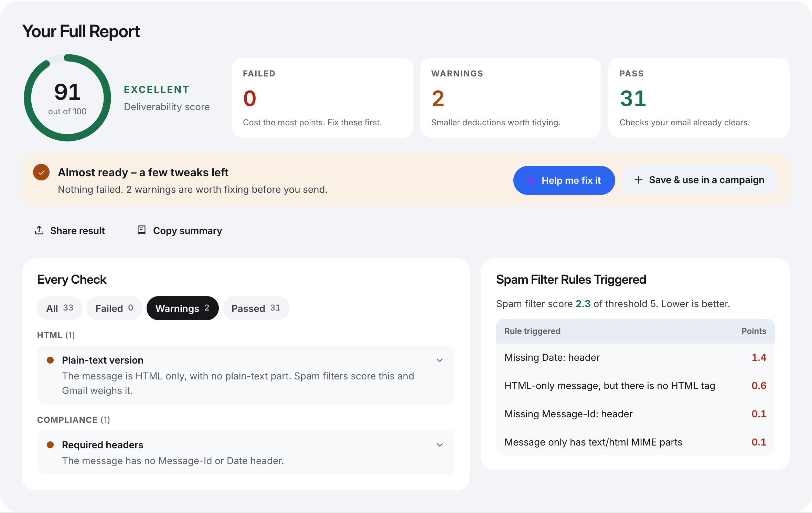Click the Rule triggered column header
The width and height of the screenshot is (812, 513).
click(532, 331)
